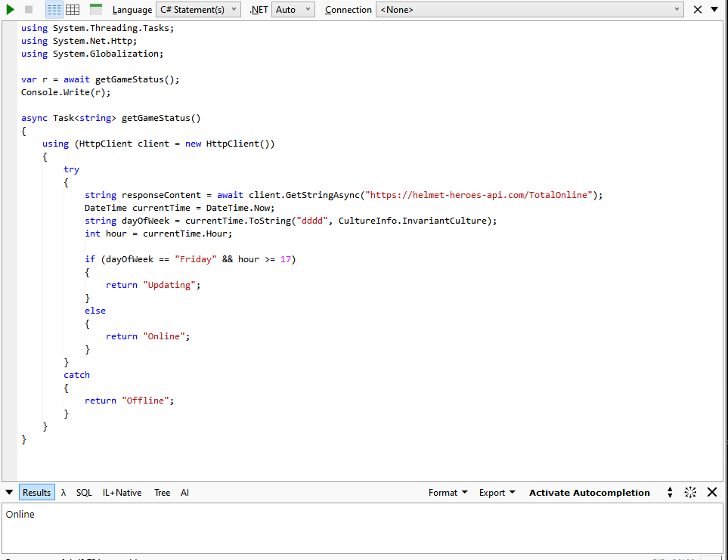Viewport: 728px width, 560px height.
Task: Click the 'async Task<string> getGameStatus()' declaration
Action: pyautogui.click(x=111, y=118)
